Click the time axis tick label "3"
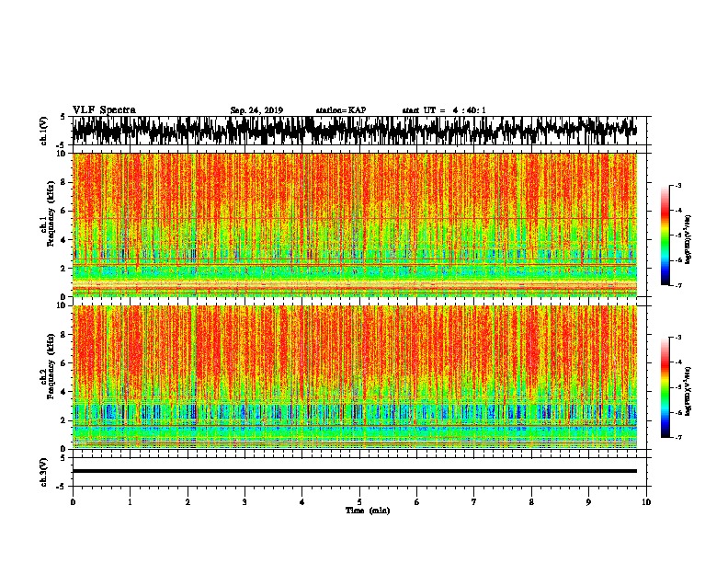 (x=245, y=502)
